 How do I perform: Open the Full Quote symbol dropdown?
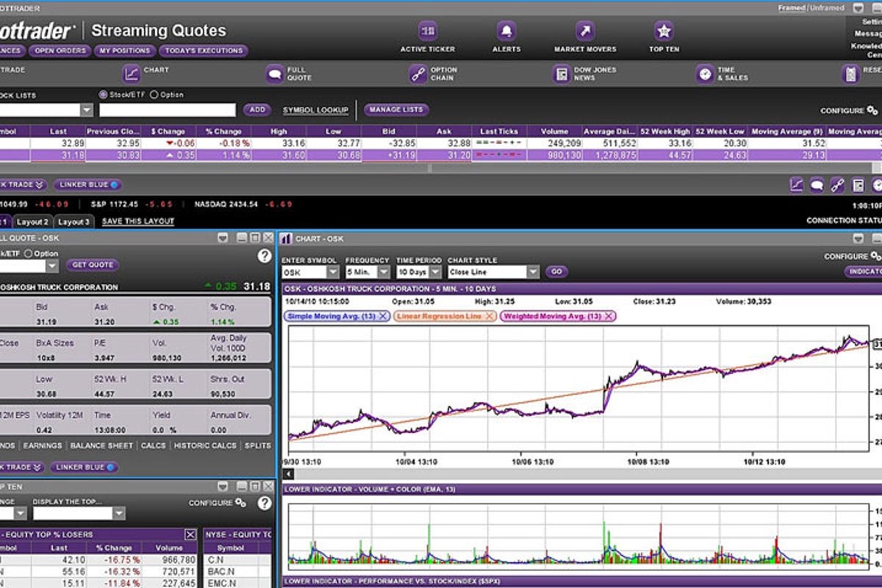[x=51, y=266]
